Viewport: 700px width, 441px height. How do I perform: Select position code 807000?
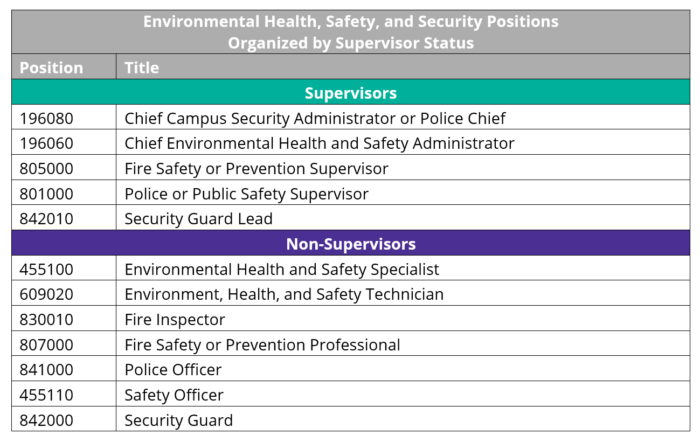point(46,345)
